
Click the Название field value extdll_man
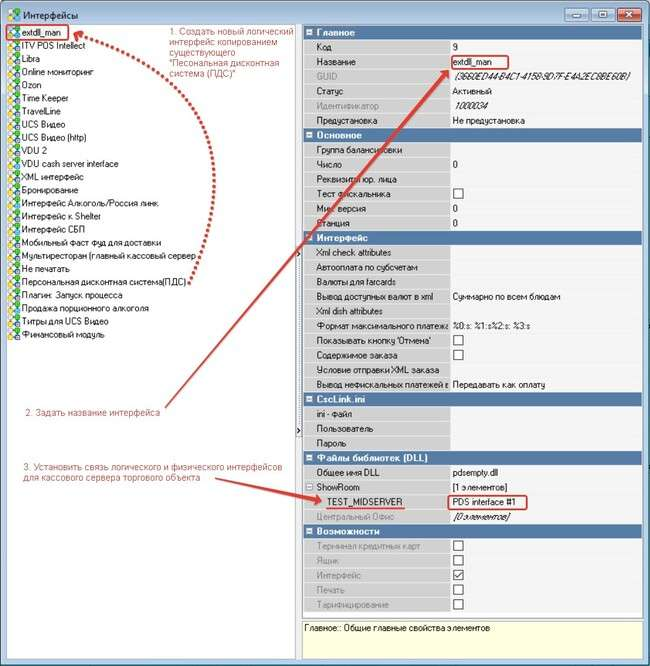473,61
